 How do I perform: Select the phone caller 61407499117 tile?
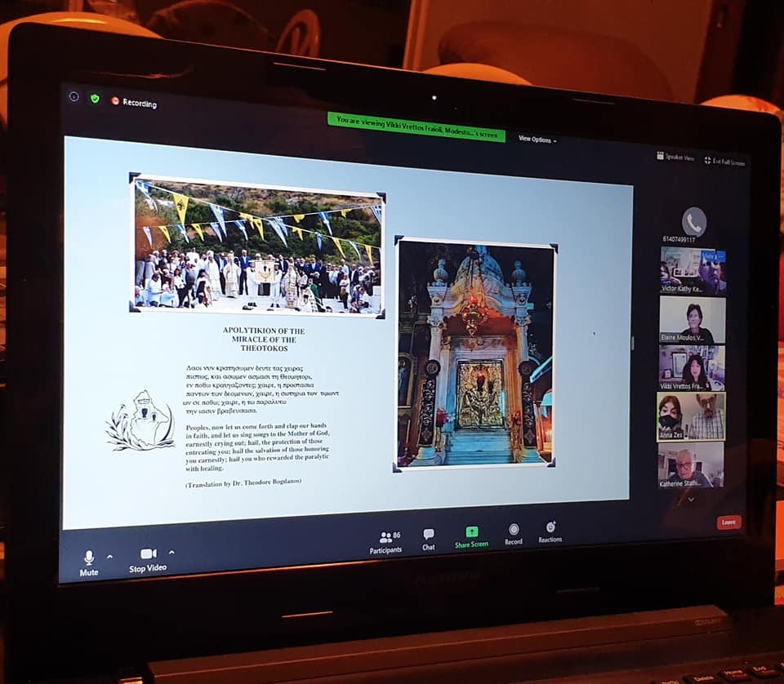pyautogui.click(x=693, y=224)
